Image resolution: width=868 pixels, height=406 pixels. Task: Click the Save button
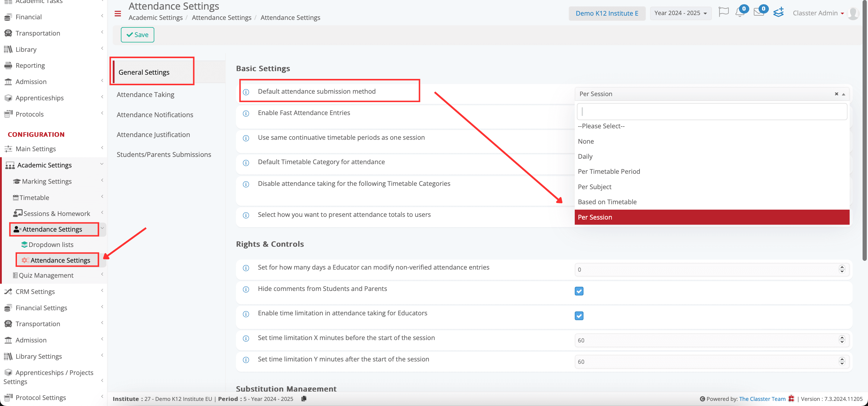137,35
